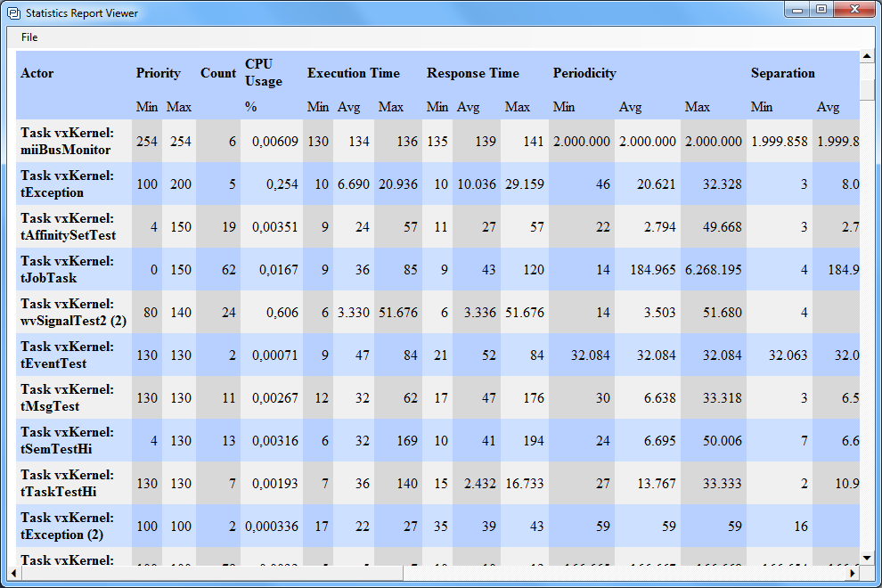Viewport: 882px width, 588px height.
Task: Click the CPU Usage column header
Action: [x=264, y=73]
